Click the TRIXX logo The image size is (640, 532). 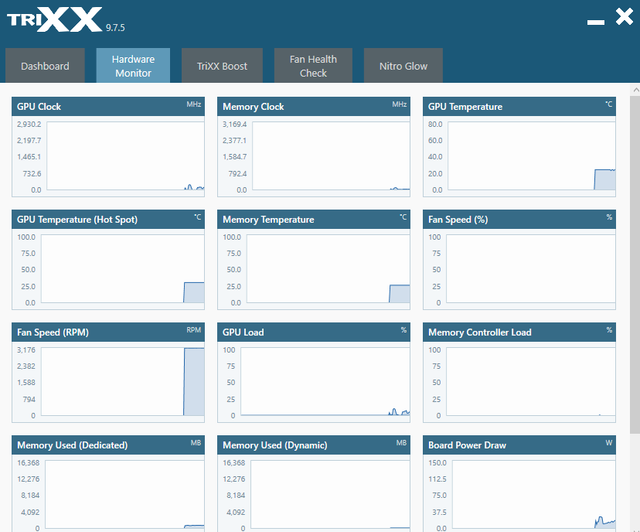[x=54, y=19]
